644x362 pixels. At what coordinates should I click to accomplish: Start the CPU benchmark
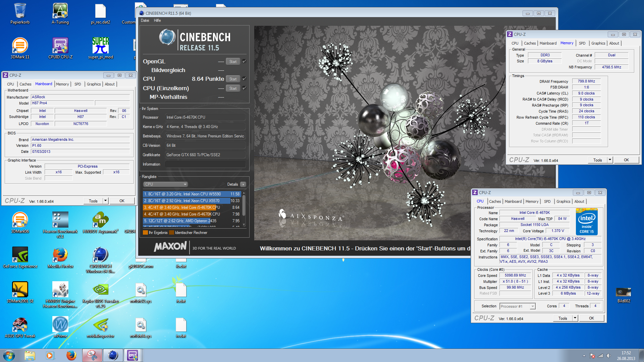click(x=233, y=79)
